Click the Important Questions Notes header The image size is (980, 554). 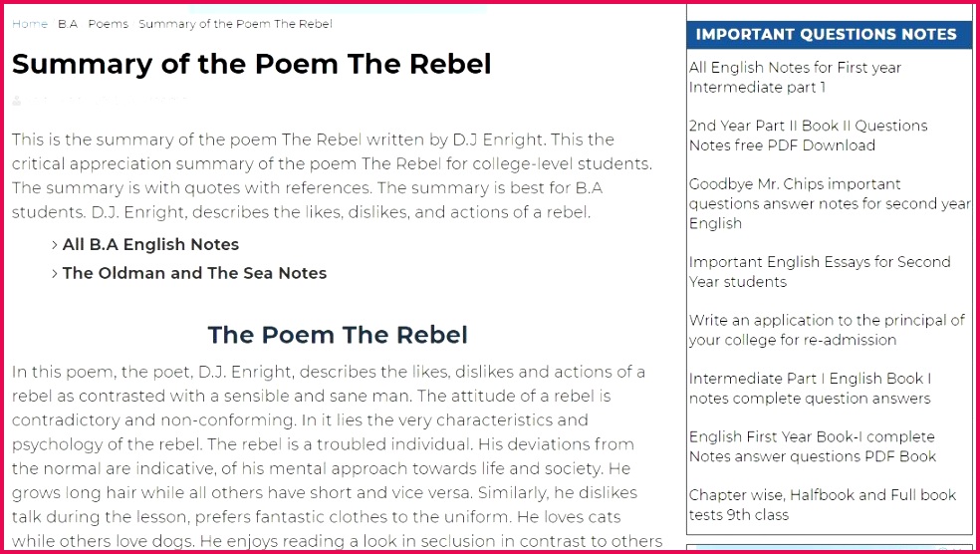(x=826, y=35)
